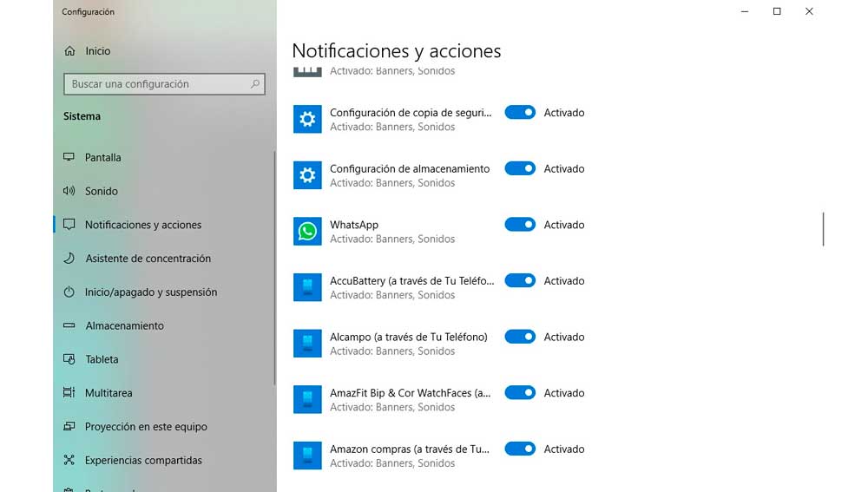Image resolution: width=868 pixels, height=492 pixels.
Task: Go to Almacenamiento settings
Action: (124, 326)
